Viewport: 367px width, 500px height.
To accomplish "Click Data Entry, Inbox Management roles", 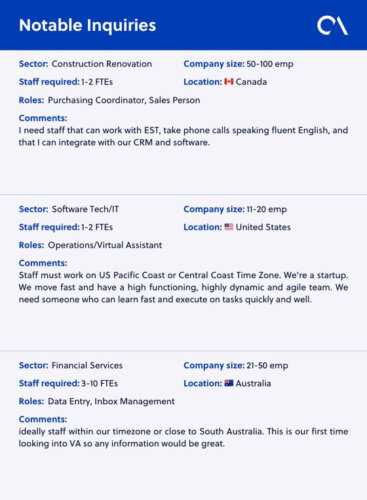I will 111,401.
